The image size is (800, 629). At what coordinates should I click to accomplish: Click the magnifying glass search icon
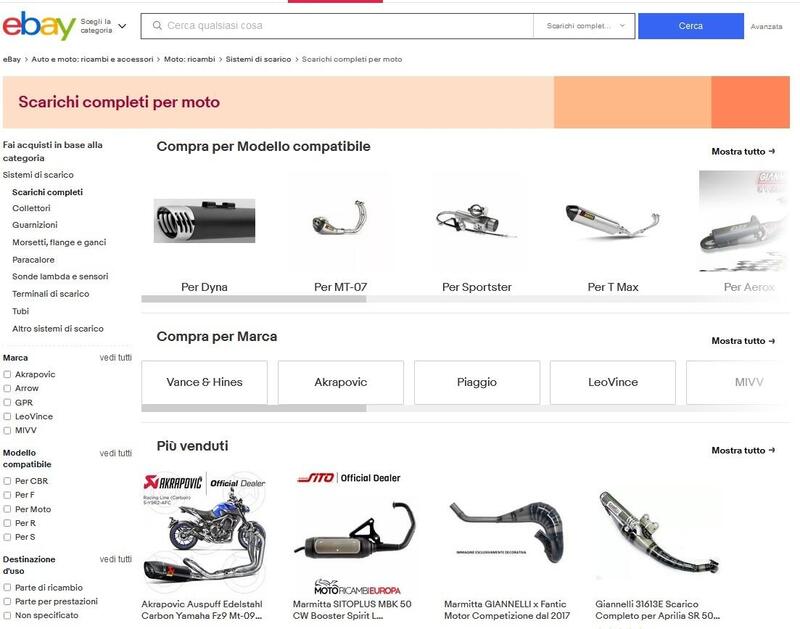click(x=157, y=26)
